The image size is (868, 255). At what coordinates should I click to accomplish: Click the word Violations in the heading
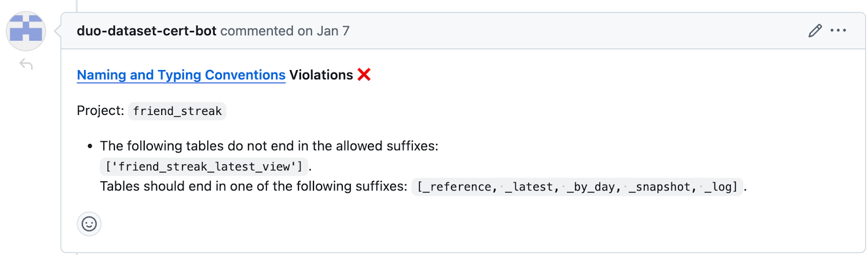[321, 75]
